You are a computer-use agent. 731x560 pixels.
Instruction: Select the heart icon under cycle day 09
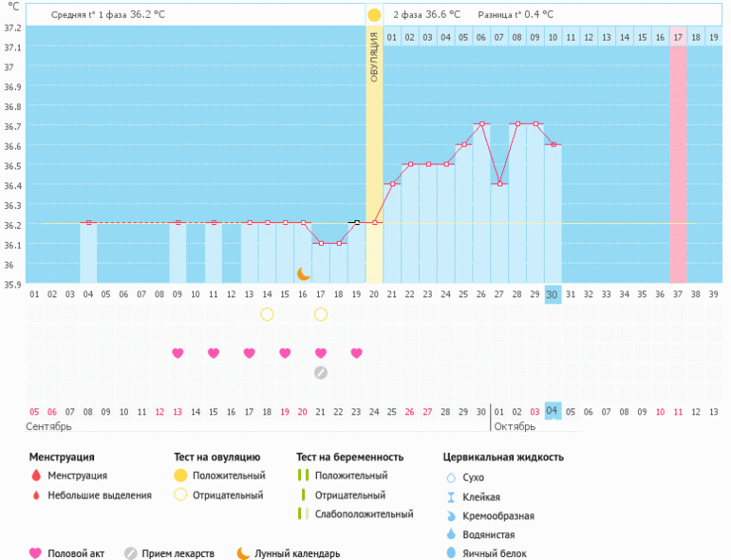[x=178, y=353]
